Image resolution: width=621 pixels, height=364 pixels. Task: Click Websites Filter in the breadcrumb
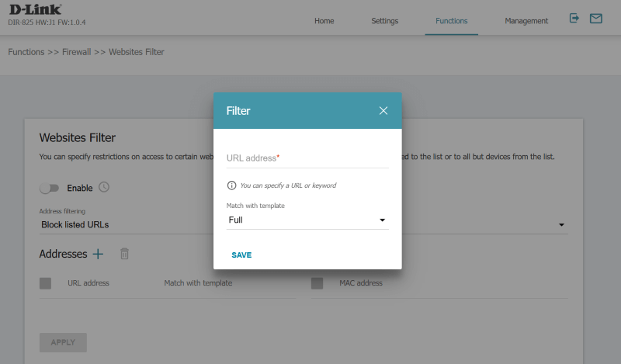coord(137,52)
